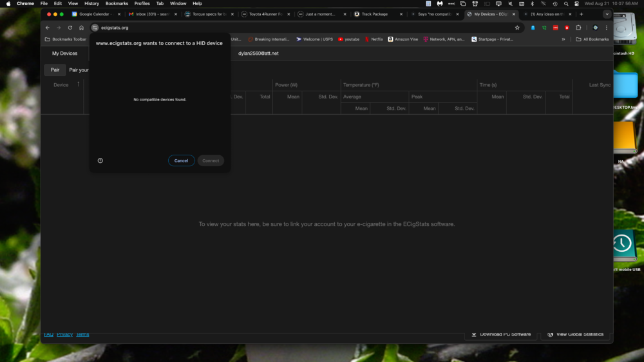Expand the tab search dropdown
Viewport: 644px width, 362px height.
coord(607,14)
